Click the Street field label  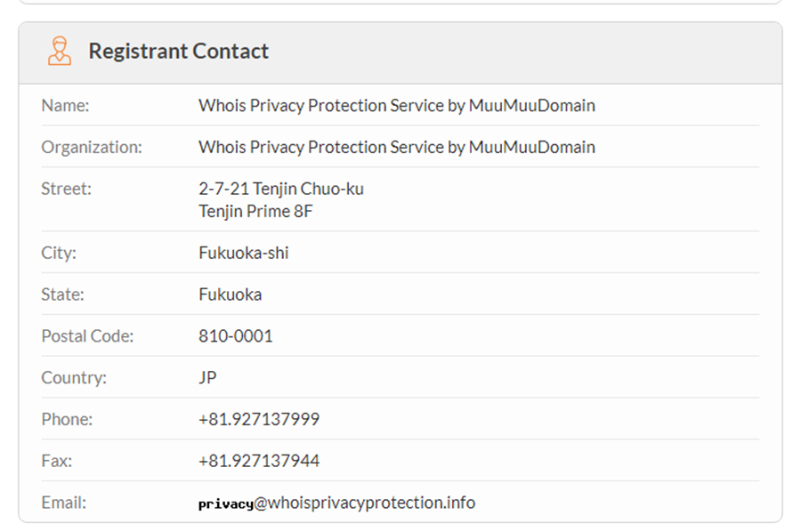pyautogui.click(x=66, y=189)
